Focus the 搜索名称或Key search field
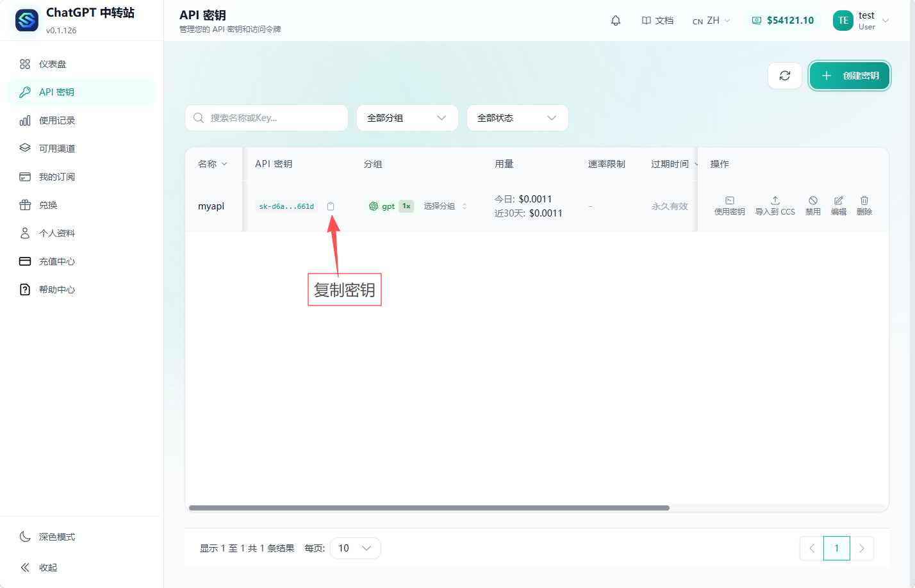Image resolution: width=915 pixels, height=588 pixels. click(x=267, y=118)
